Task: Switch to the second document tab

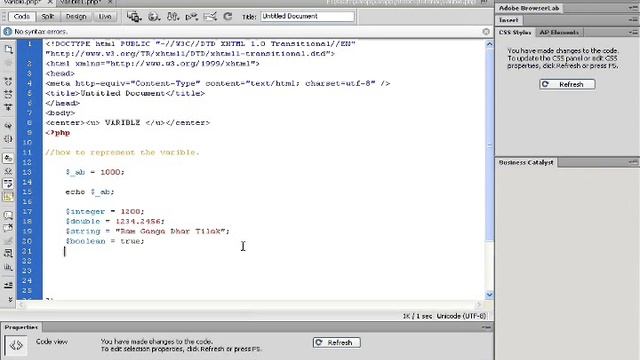Action: 80,2
